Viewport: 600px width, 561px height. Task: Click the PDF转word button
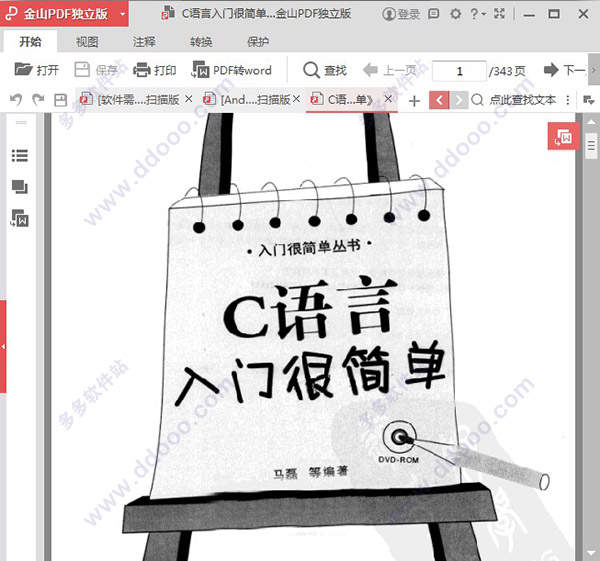[232, 70]
